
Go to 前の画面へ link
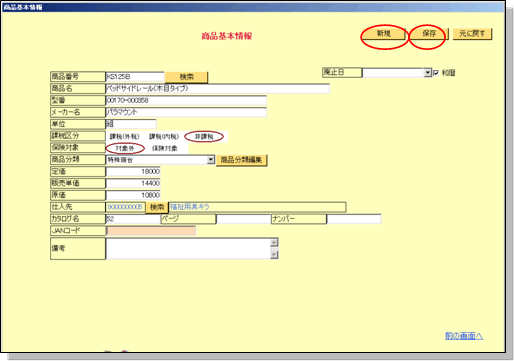(464, 336)
